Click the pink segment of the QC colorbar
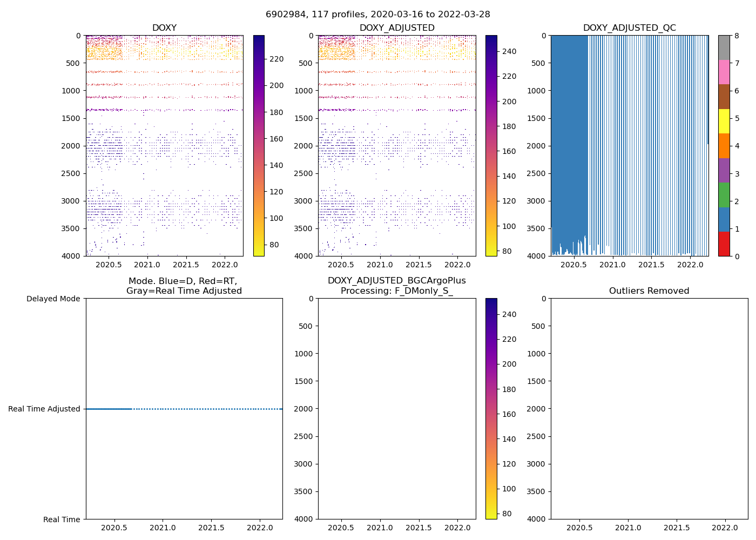 coord(724,72)
